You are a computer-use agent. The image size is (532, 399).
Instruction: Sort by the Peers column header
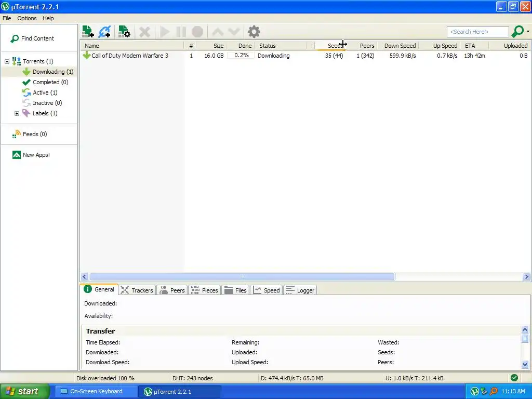(x=362, y=46)
